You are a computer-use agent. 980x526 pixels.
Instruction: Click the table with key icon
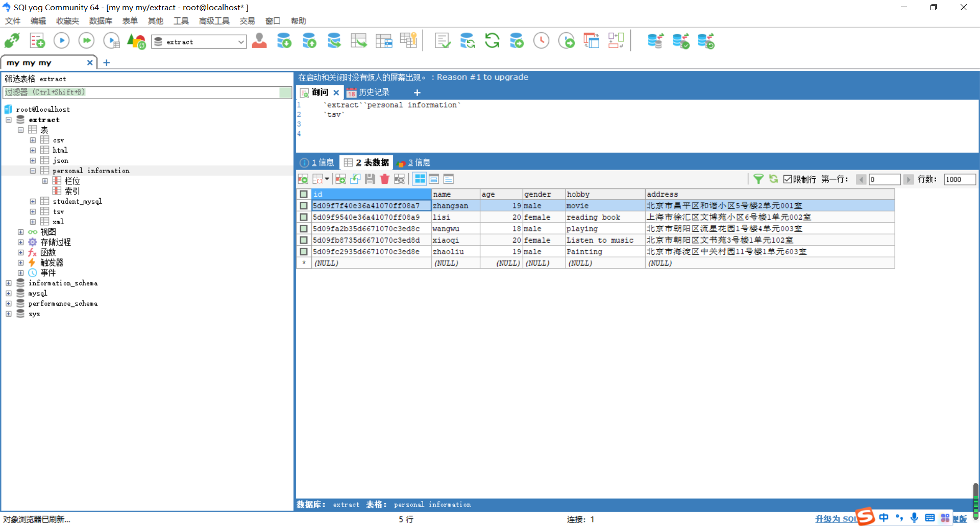tap(408, 40)
